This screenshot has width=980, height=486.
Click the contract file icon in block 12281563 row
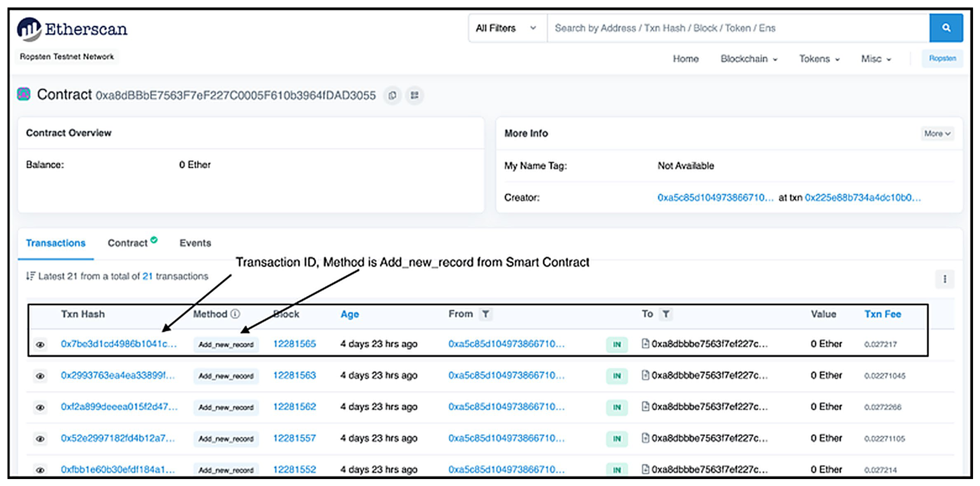click(645, 375)
